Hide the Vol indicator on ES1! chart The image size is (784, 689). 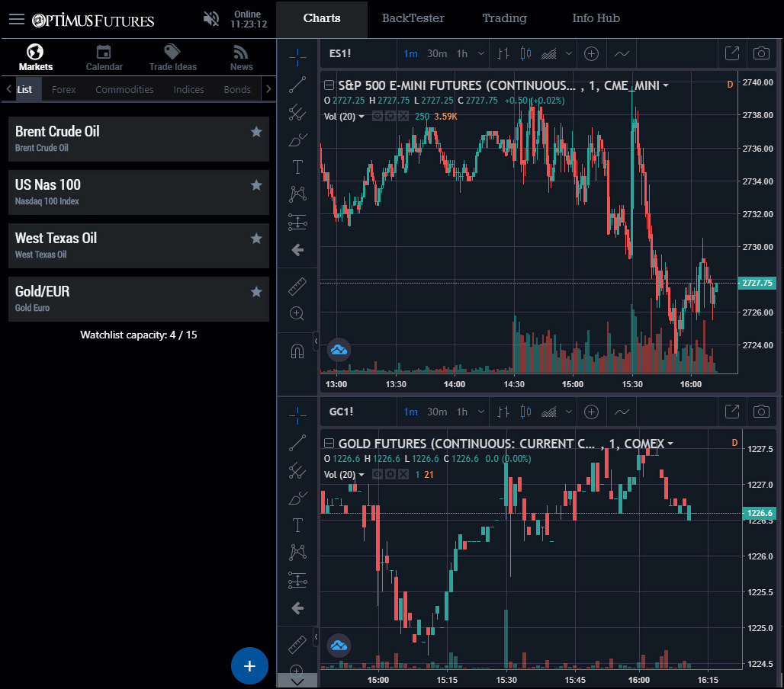click(378, 117)
